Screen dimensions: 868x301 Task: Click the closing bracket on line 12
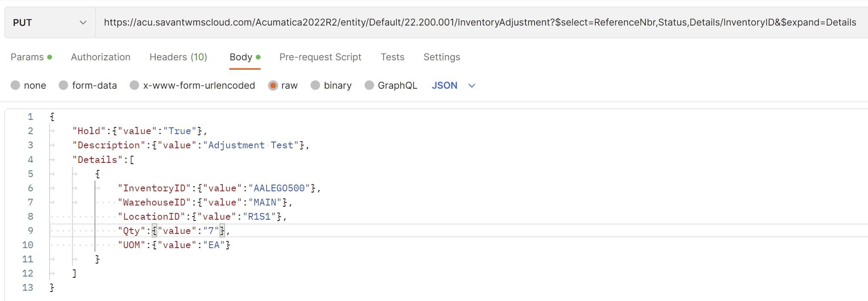(x=74, y=273)
